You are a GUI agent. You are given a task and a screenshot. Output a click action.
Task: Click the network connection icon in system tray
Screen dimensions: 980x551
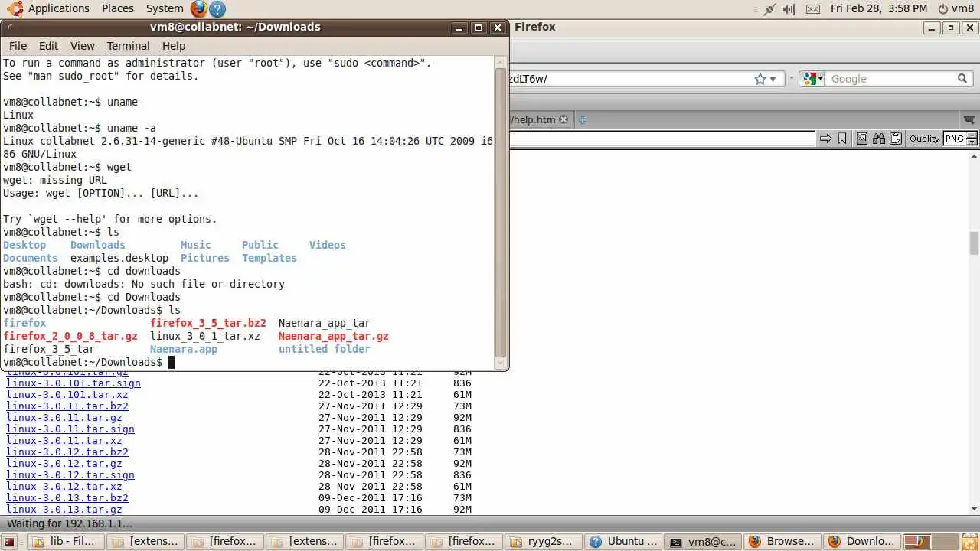point(769,9)
